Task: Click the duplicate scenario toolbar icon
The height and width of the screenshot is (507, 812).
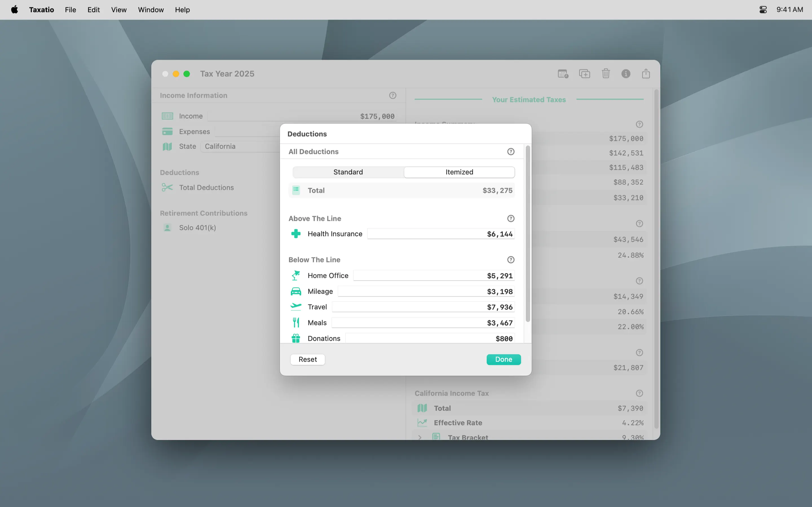Action: pos(584,74)
